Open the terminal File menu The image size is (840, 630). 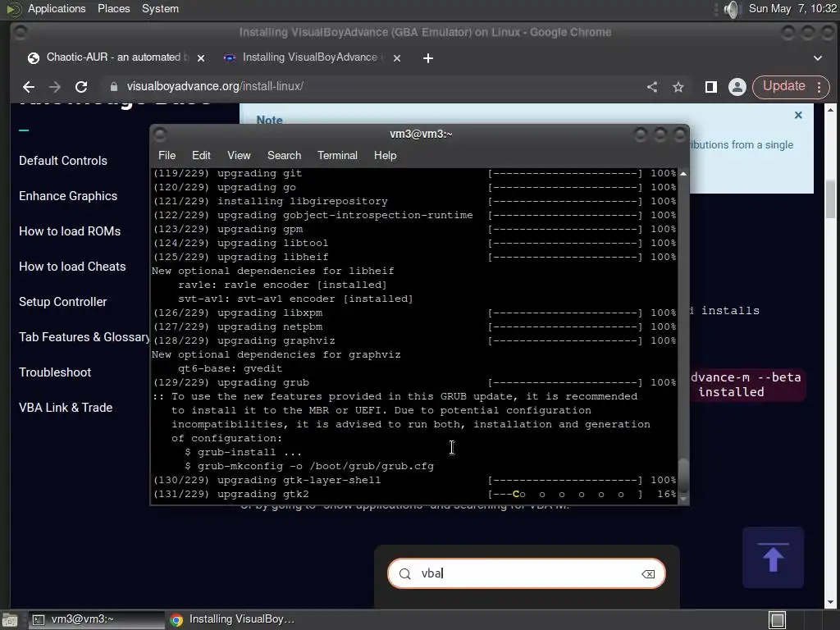(x=167, y=155)
